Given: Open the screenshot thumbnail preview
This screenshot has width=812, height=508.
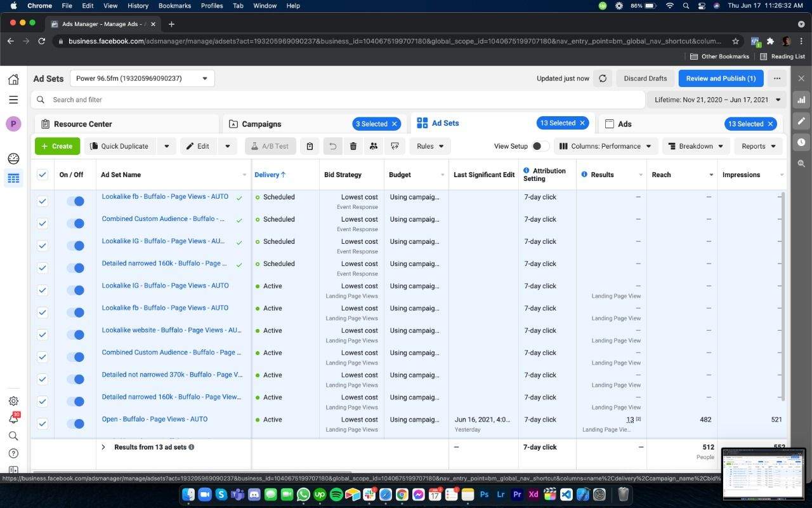Looking at the screenshot, I should tap(764, 474).
